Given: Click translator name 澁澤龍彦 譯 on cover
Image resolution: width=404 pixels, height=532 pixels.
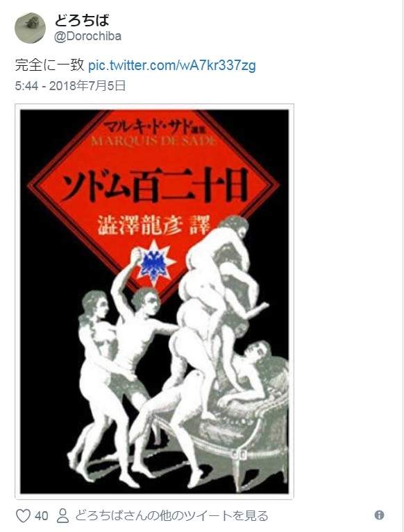Looking at the screenshot, I should pos(153,225).
